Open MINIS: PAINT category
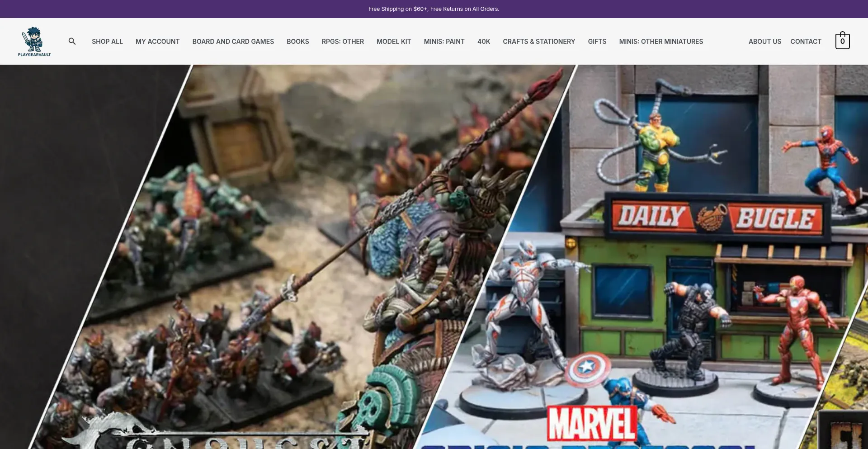Image resolution: width=868 pixels, height=449 pixels. [x=443, y=41]
